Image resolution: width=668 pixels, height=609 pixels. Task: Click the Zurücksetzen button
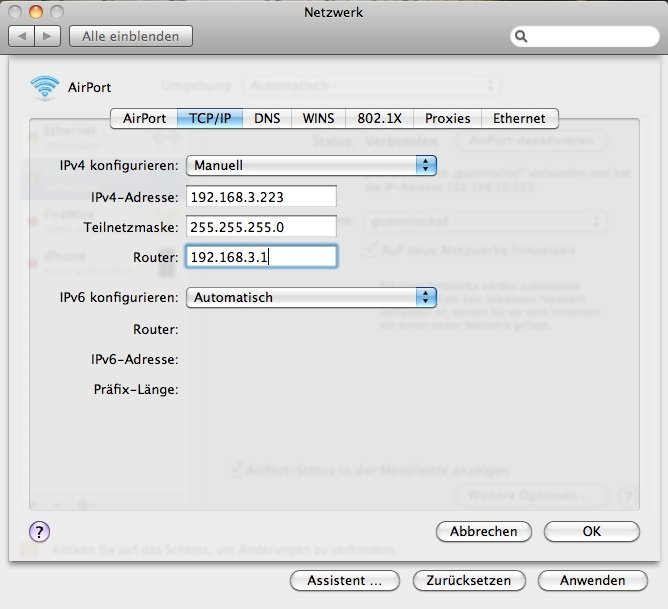[x=469, y=580]
